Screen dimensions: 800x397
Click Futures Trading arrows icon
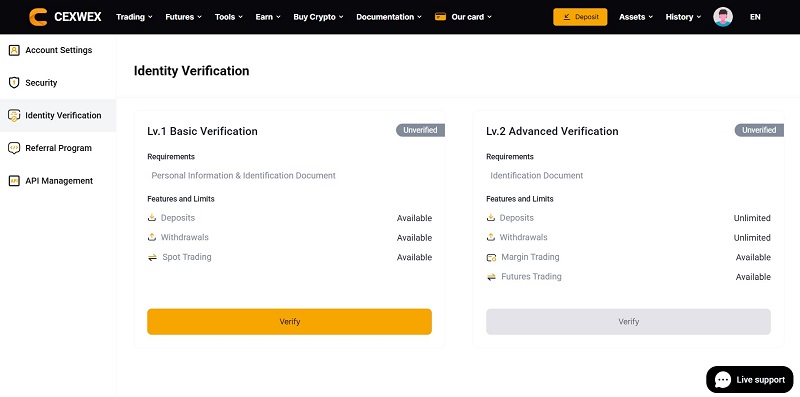tap(491, 277)
